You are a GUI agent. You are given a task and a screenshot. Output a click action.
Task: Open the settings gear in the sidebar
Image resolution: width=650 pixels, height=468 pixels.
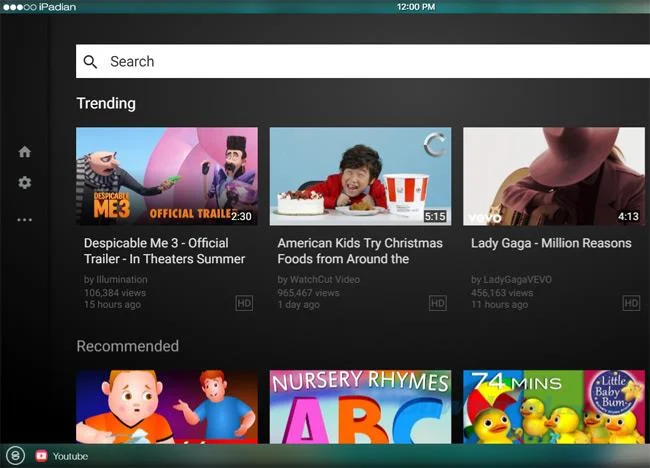click(25, 182)
